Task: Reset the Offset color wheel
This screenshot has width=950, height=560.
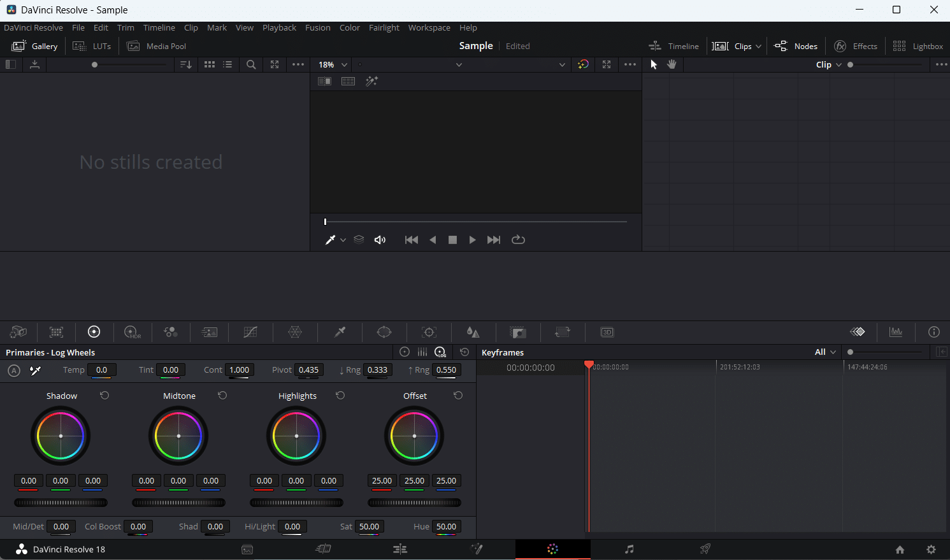Action: (458, 395)
